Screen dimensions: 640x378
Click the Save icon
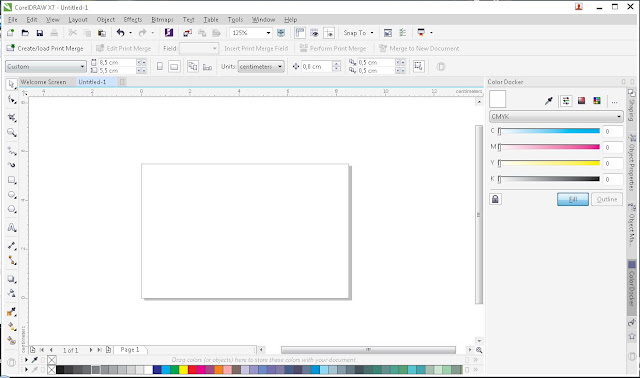[x=40, y=33]
